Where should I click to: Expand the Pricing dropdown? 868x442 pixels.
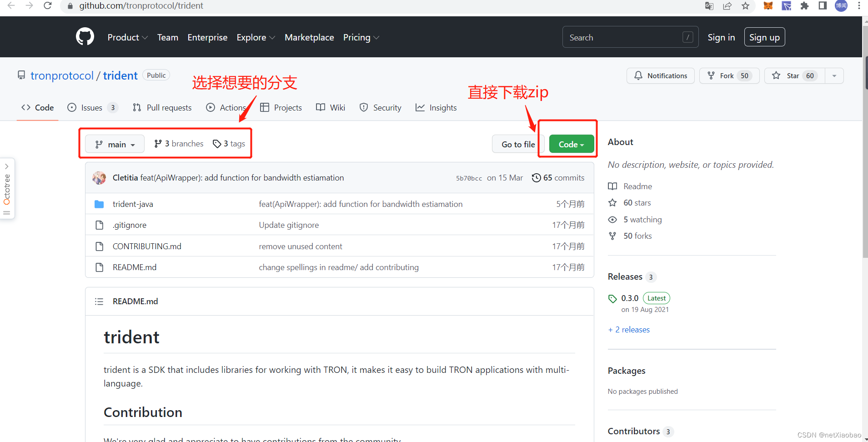tap(361, 37)
